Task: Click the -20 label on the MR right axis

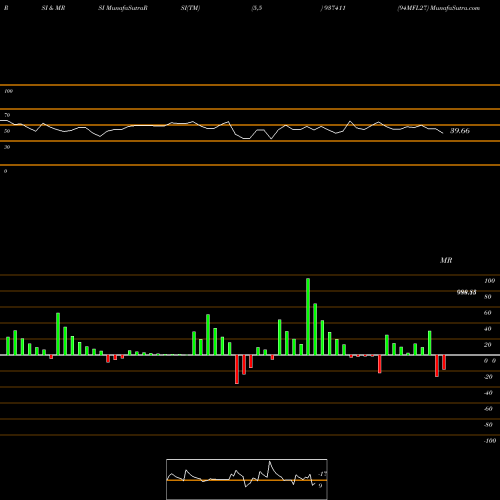Action: click(488, 377)
